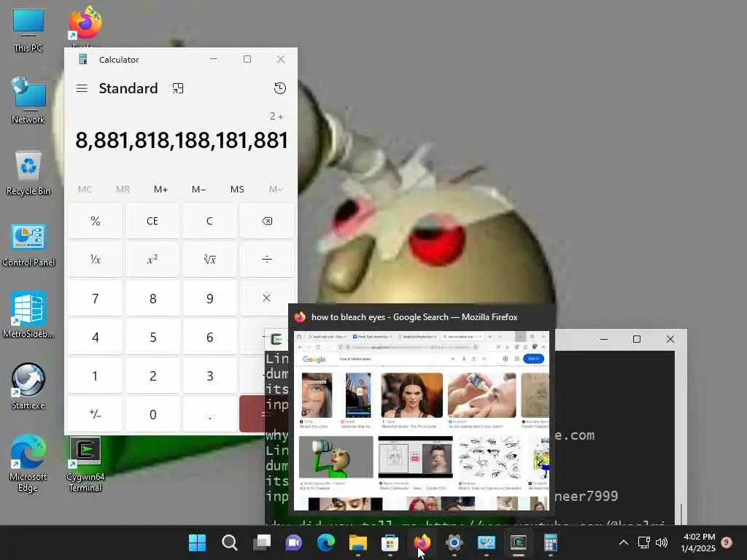Viewport: 747px width, 560px height.
Task: Select the Network desktop icon
Action: [28, 101]
